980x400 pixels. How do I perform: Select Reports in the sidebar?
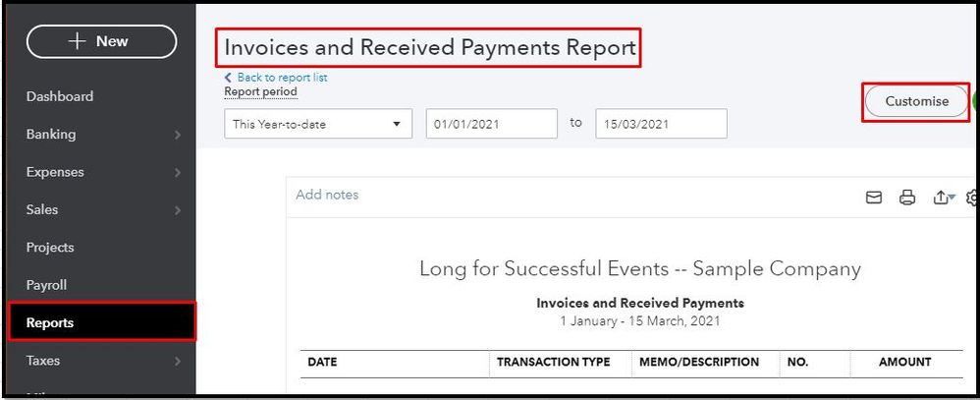[102, 322]
